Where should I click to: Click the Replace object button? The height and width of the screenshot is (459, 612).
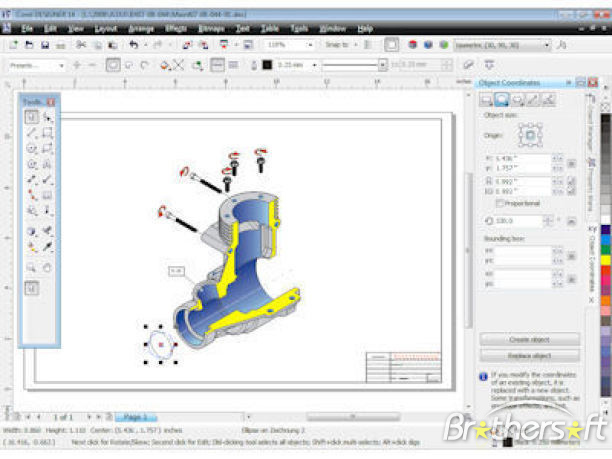point(529,356)
